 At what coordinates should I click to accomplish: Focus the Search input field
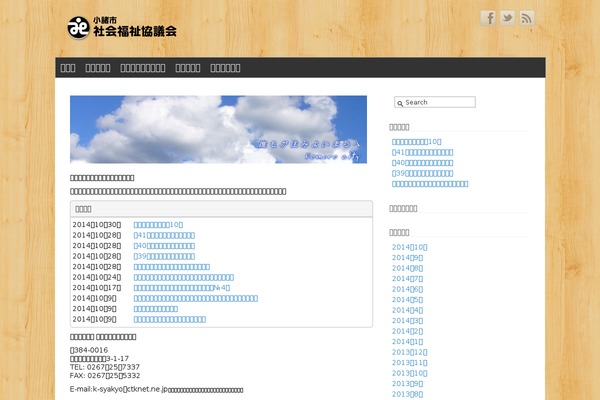[435, 102]
